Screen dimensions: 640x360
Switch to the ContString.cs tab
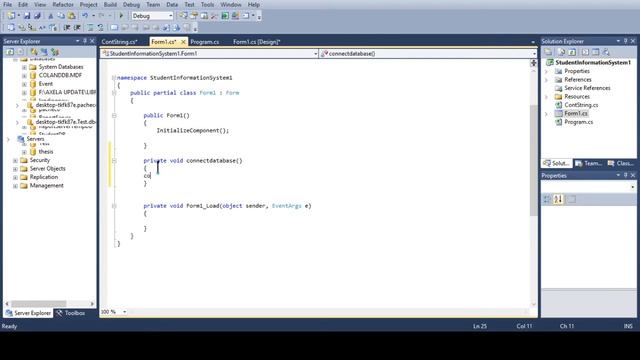coord(119,42)
